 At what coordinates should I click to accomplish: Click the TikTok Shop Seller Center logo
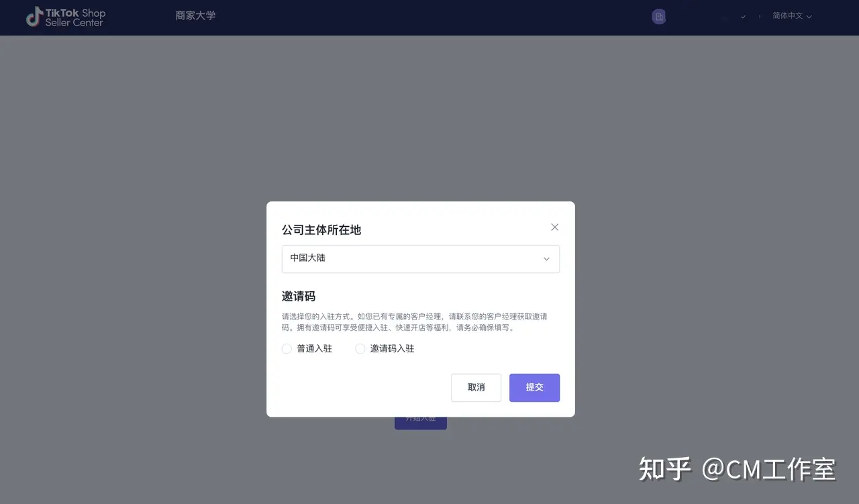66,17
